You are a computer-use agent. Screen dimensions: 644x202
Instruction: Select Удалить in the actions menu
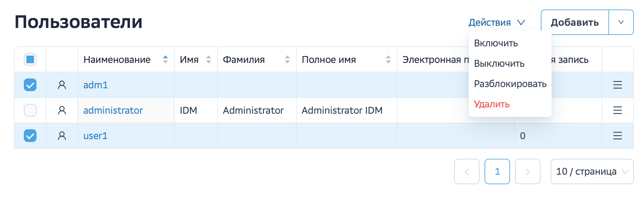pos(492,104)
